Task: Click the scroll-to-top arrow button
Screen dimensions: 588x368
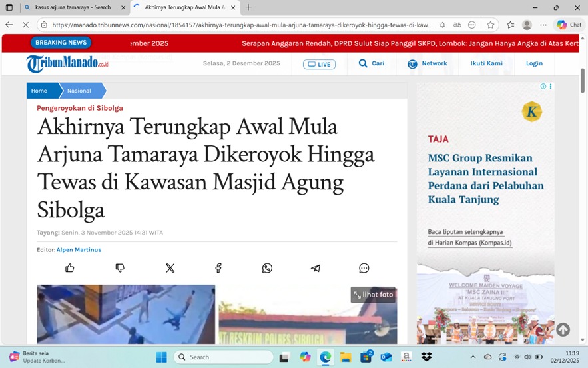Action: [563, 329]
